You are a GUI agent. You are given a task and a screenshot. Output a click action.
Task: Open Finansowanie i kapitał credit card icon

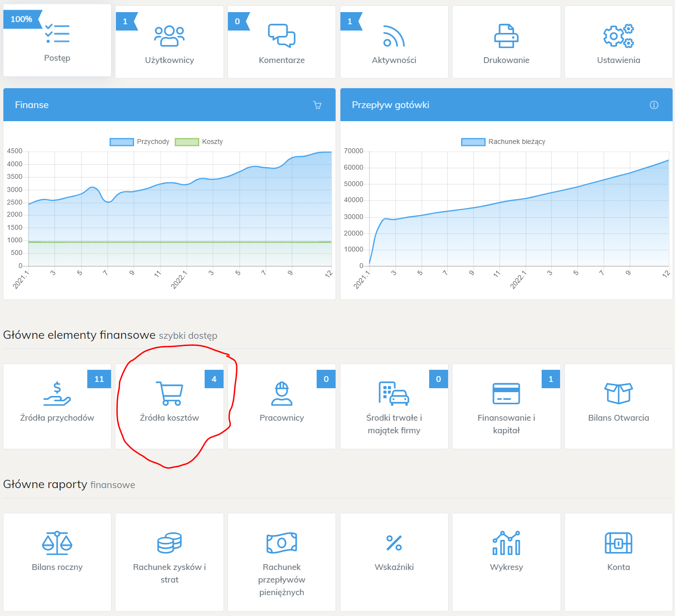coord(506,394)
